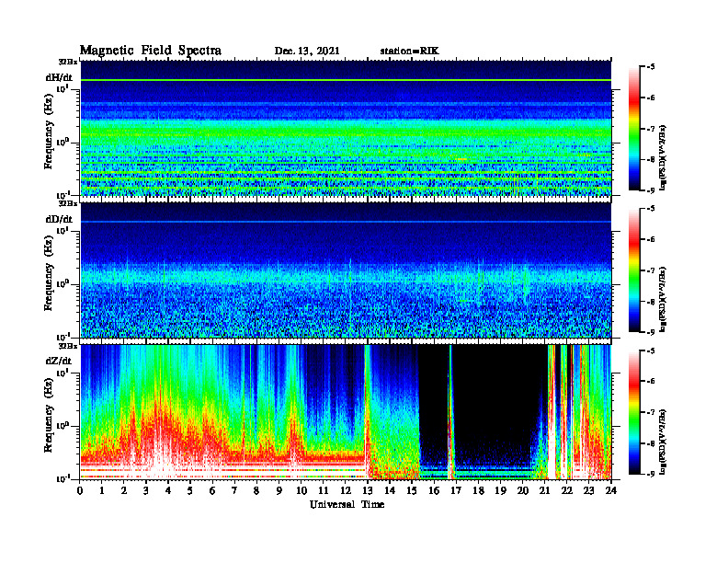Click hour label 5 on the time axis
Viewport: 728px width, 563px height.
click(x=190, y=491)
